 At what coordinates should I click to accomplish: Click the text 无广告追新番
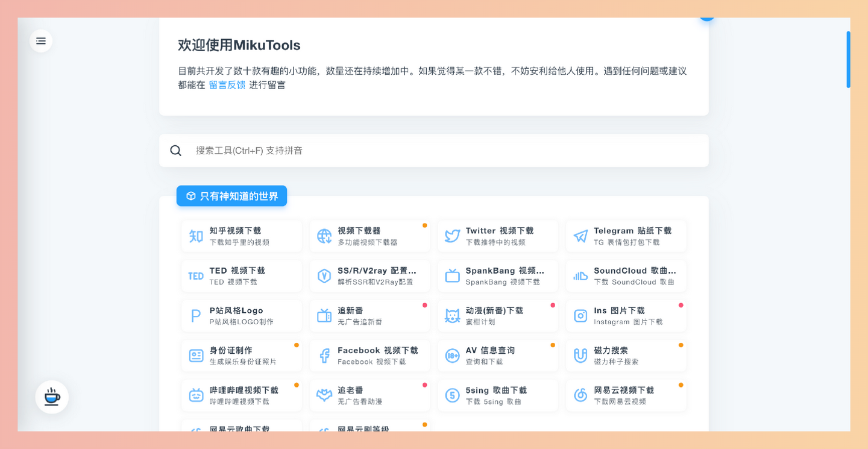click(360, 322)
